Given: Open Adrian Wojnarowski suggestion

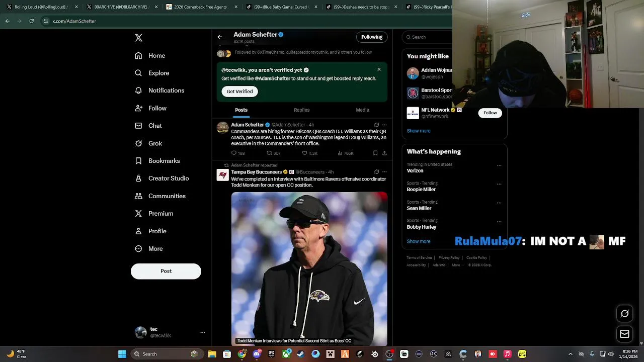Looking at the screenshot, I should 430,73.
